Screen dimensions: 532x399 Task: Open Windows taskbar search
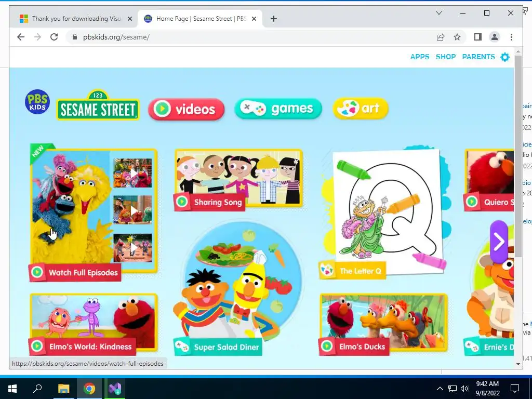tap(37, 389)
